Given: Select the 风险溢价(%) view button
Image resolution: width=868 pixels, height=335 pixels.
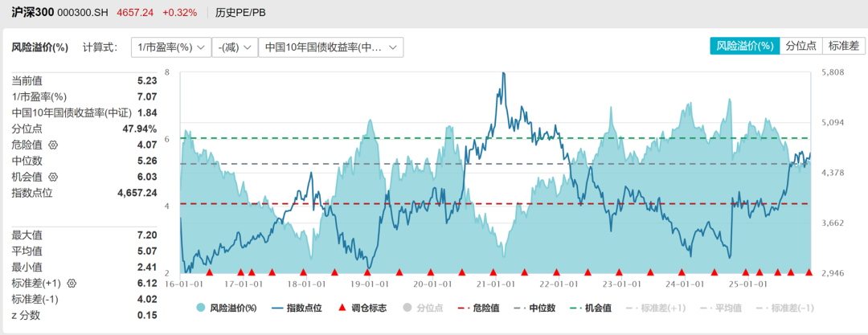Looking at the screenshot, I should (x=744, y=46).
